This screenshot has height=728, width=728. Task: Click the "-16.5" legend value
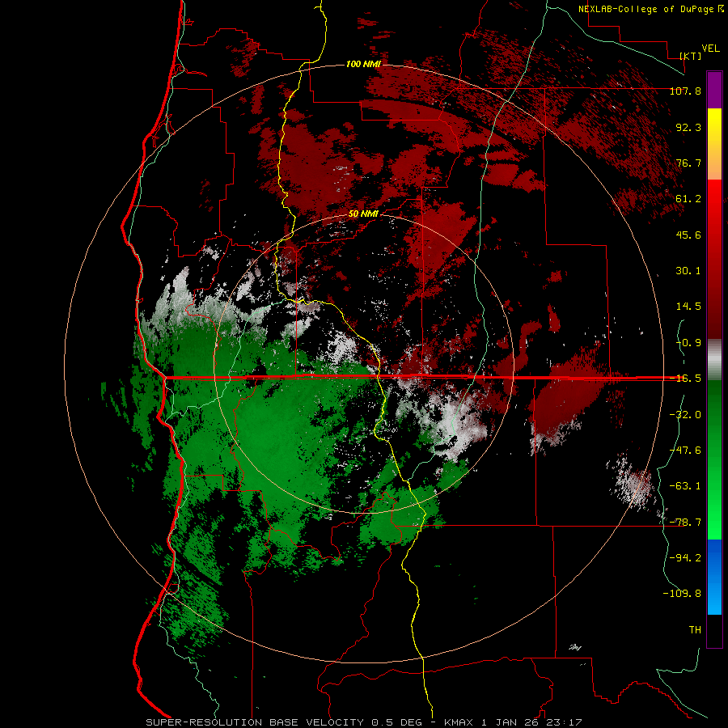coord(685,379)
